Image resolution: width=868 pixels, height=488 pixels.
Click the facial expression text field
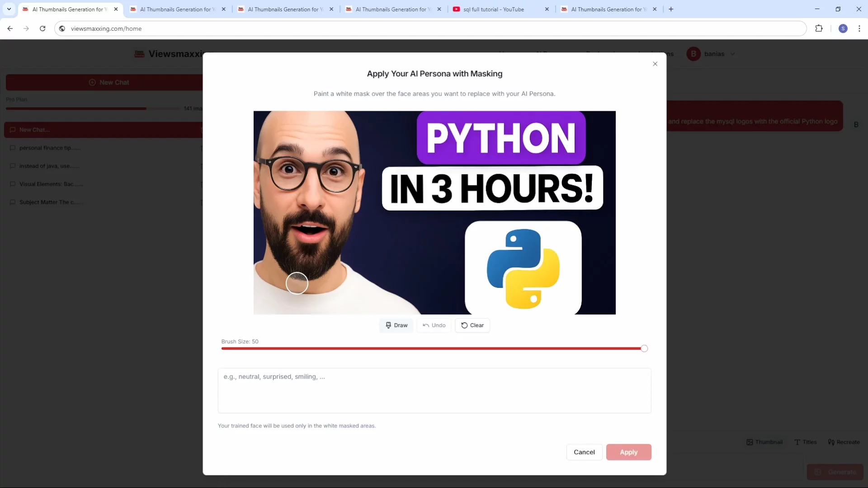pyautogui.click(x=434, y=390)
